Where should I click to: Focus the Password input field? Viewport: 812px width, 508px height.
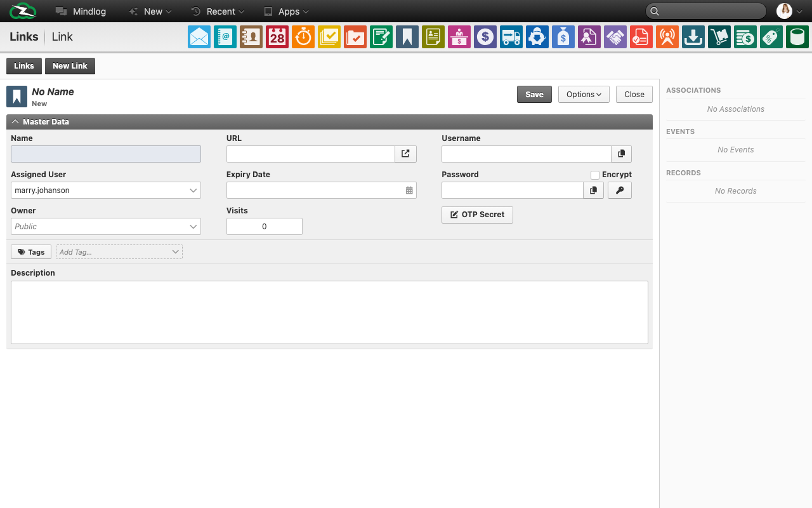(513, 190)
